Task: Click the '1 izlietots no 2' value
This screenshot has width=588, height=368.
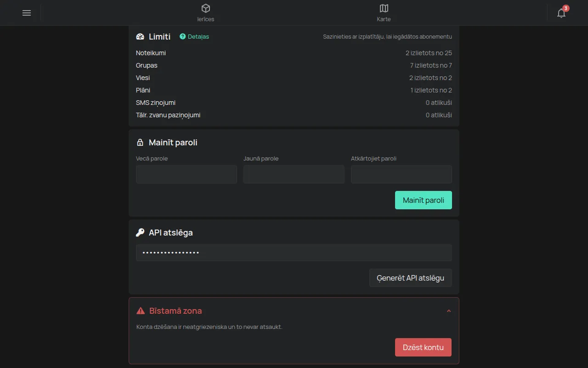Action: point(431,90)
